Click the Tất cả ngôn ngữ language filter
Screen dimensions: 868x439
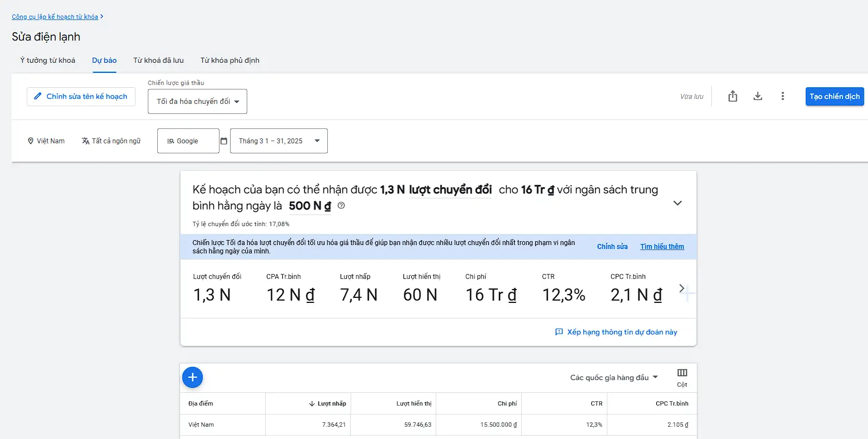coord(111,141)
